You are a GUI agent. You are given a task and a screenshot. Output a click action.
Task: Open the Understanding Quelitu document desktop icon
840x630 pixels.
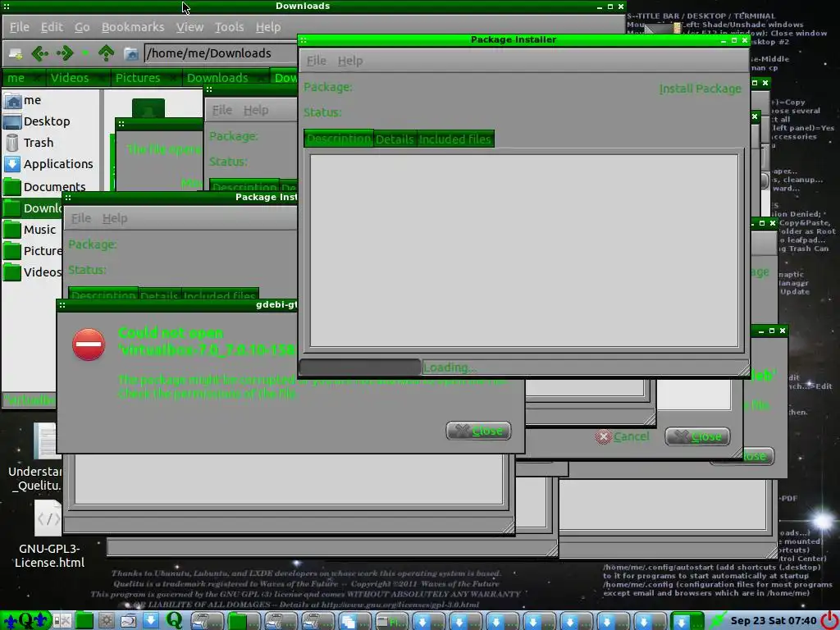(x=39, y=458)
